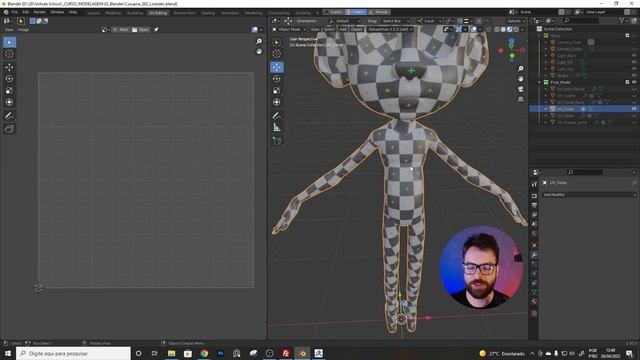Toggle the eye of the highlighted outliner object
This screenshot has height=360, width=640.
pyautogui.click(x=634, y=109)
